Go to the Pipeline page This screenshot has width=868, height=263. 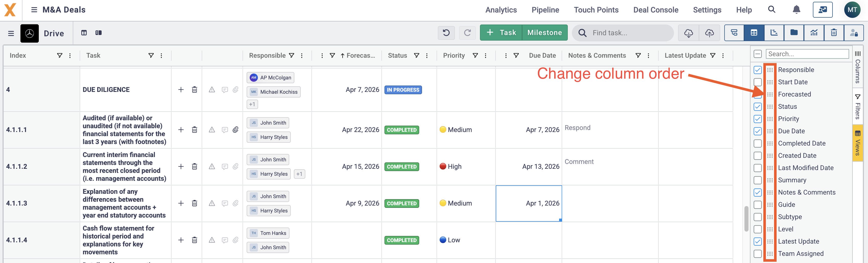point(545,10)
